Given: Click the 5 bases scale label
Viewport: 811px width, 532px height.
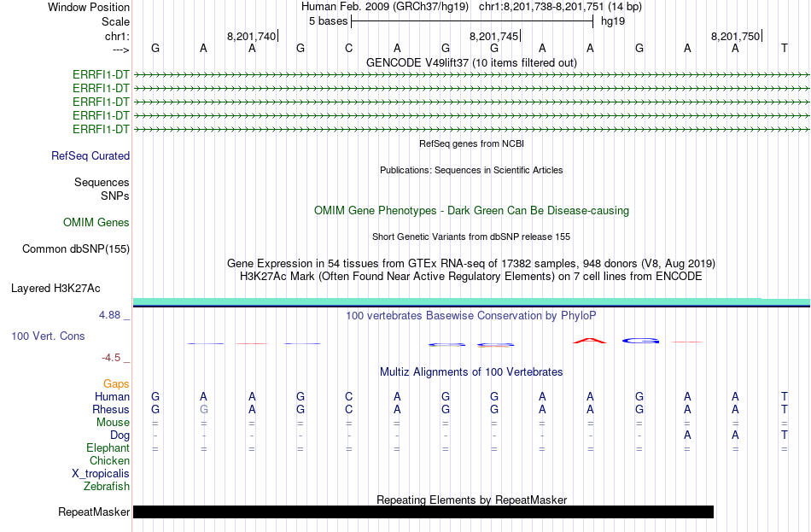Looking at the screenshot, I should (329, 21).
